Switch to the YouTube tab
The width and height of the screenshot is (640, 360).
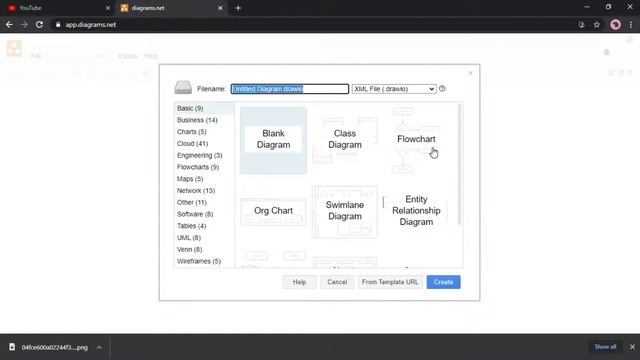click(57, 8)
